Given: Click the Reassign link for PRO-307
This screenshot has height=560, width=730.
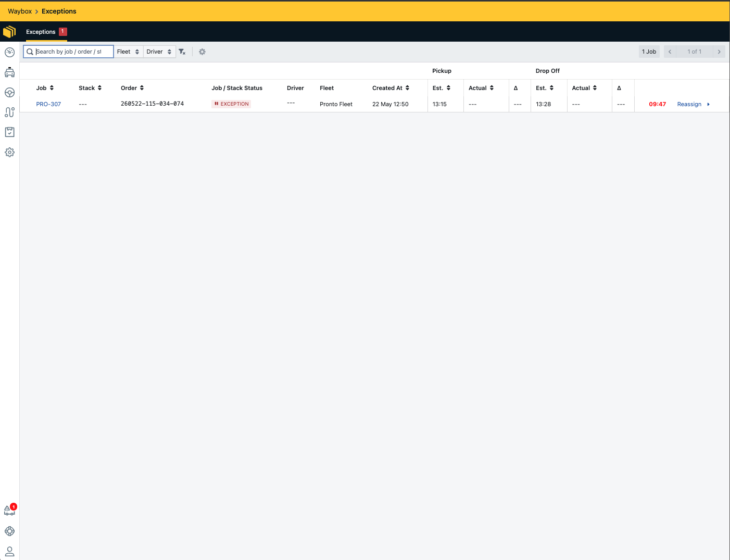Looking at the screenshot, I should (x=689, y=104).
